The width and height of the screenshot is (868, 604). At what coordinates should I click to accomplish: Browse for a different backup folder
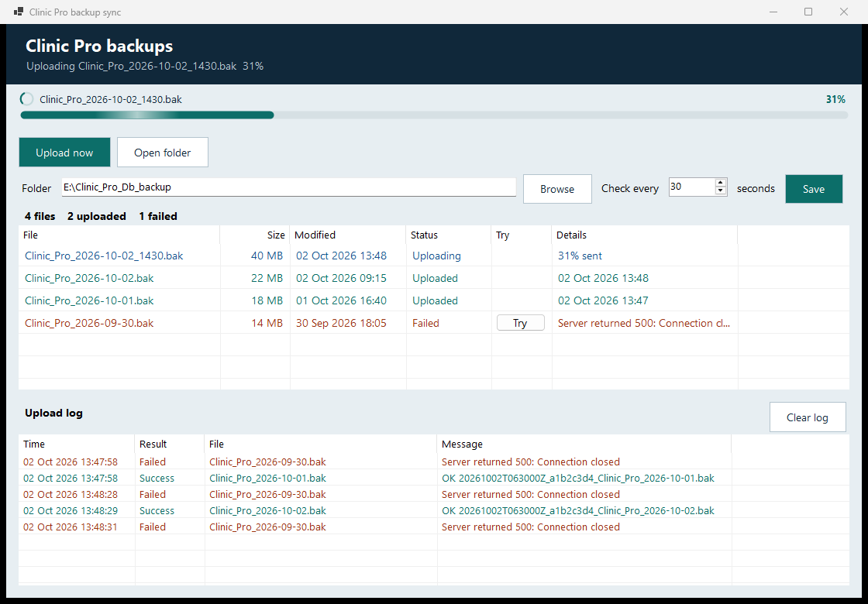point(557,189)
